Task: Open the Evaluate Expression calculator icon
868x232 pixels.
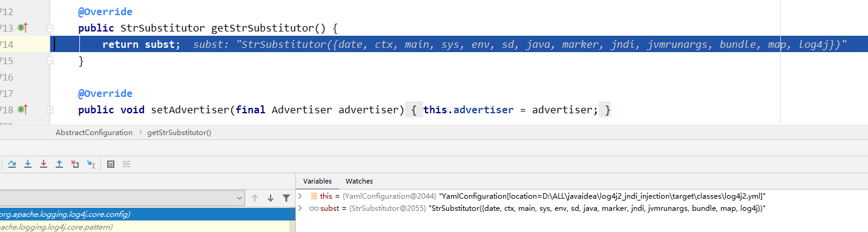Action: click(111, 164)
